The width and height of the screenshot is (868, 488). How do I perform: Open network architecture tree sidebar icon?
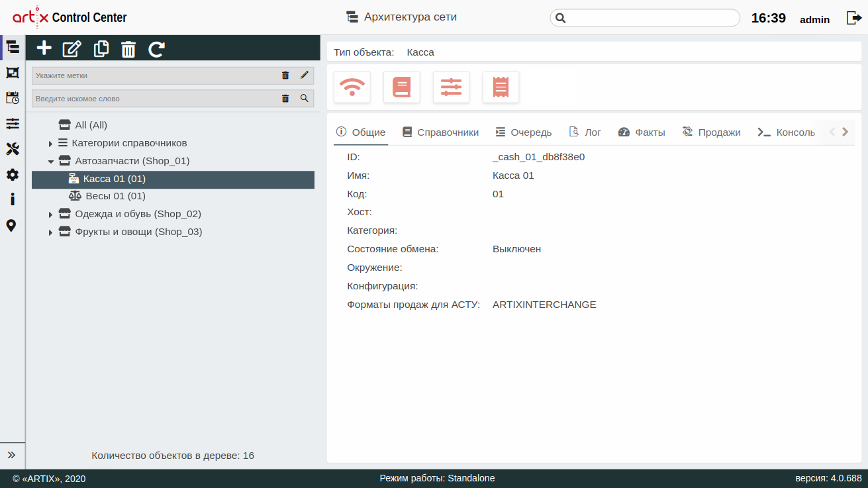tap(13, 47)
